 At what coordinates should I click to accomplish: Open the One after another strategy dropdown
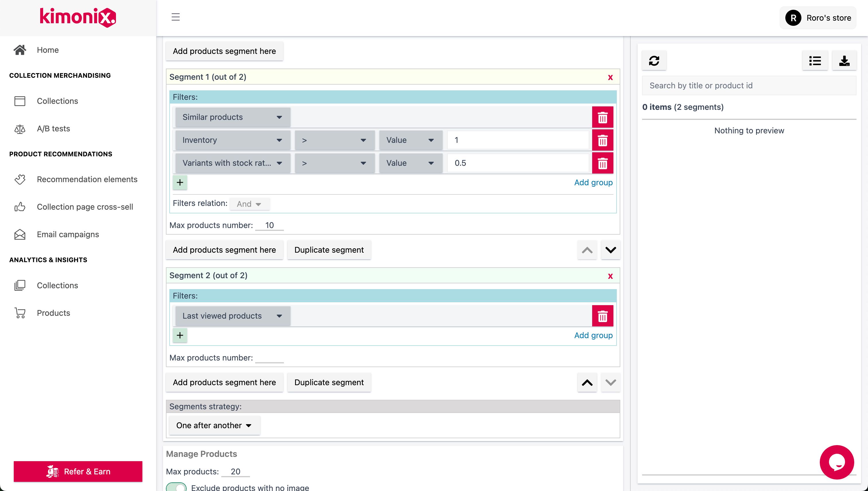click(x=214, y=425)
